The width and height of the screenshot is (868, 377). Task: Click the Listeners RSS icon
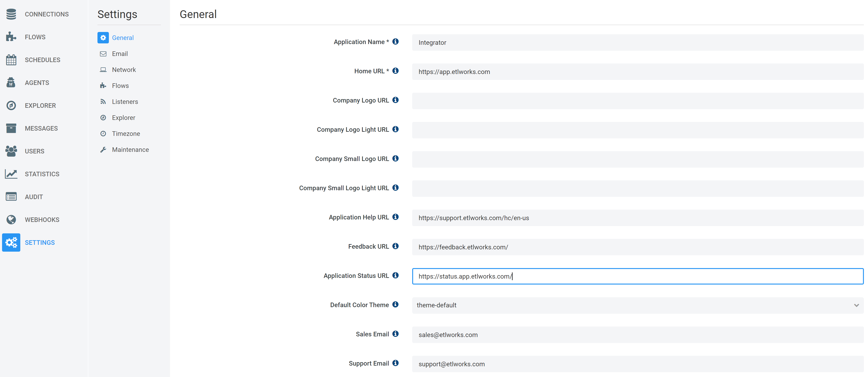(103, 101)
